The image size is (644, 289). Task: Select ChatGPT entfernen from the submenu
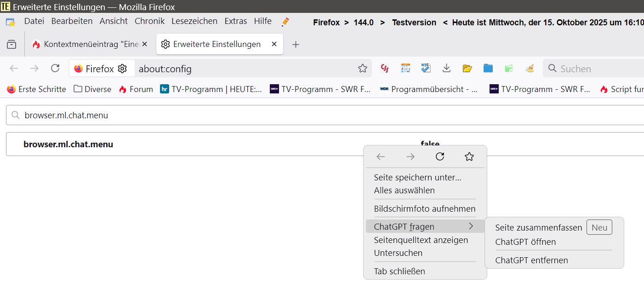[531, 260]
